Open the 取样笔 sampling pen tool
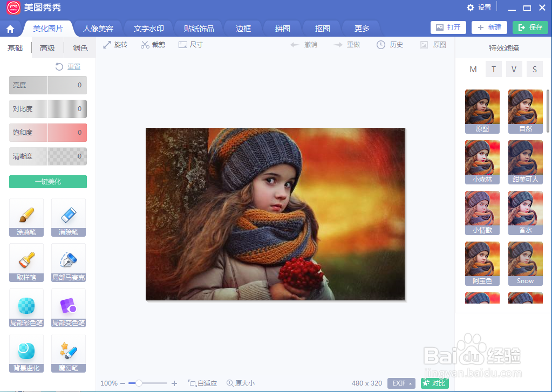552x392 pixels. tap(26, 263)
